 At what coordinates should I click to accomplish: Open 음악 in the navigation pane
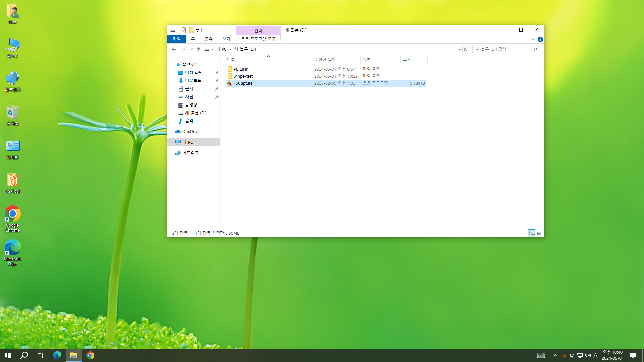tap(189, 121)
